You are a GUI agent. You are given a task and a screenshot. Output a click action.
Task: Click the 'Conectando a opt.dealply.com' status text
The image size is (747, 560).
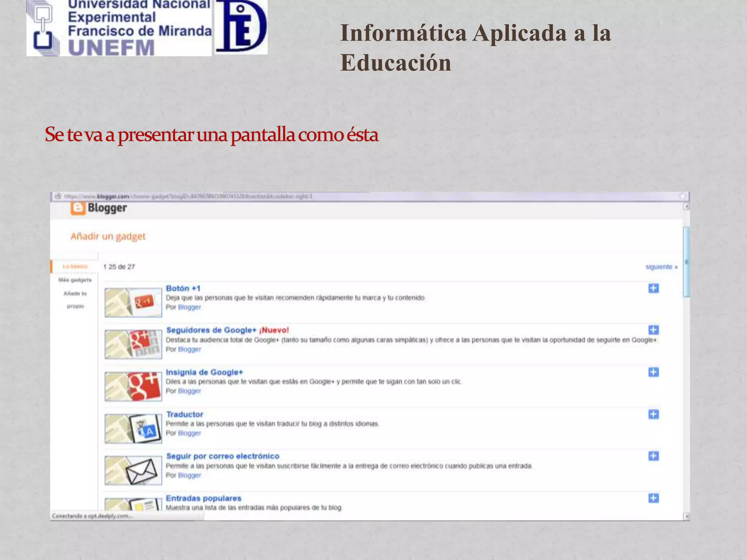92,516
